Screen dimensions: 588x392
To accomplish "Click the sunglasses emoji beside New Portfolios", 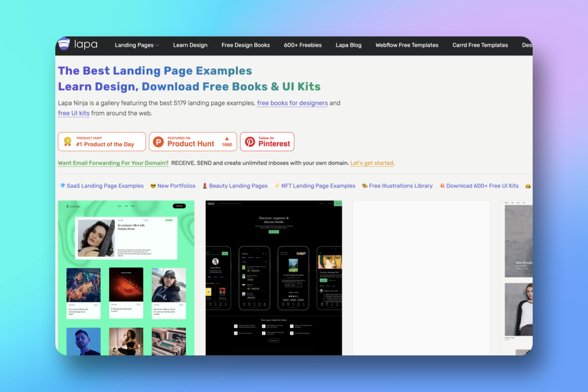I will (153, 186).
